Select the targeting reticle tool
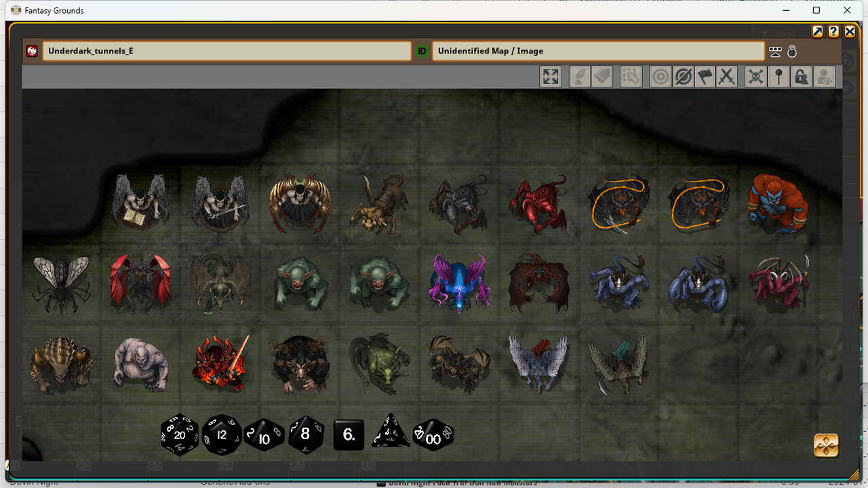868x488 pixels. 660,76
